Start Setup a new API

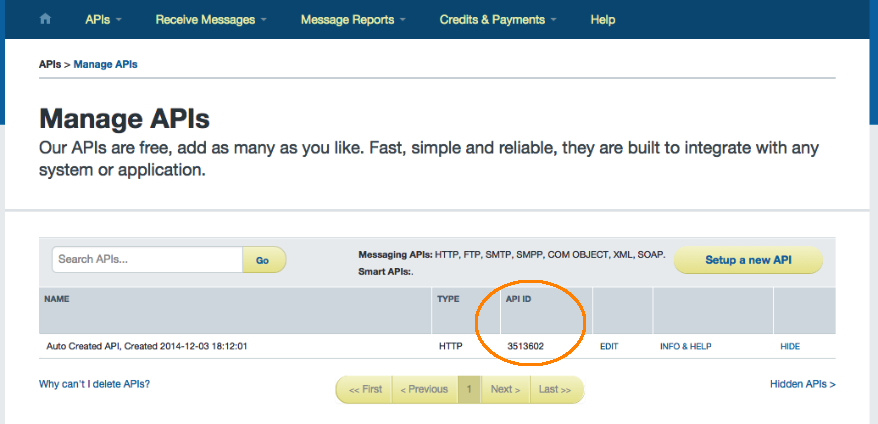pyautogui.click(x=748, y=260)
